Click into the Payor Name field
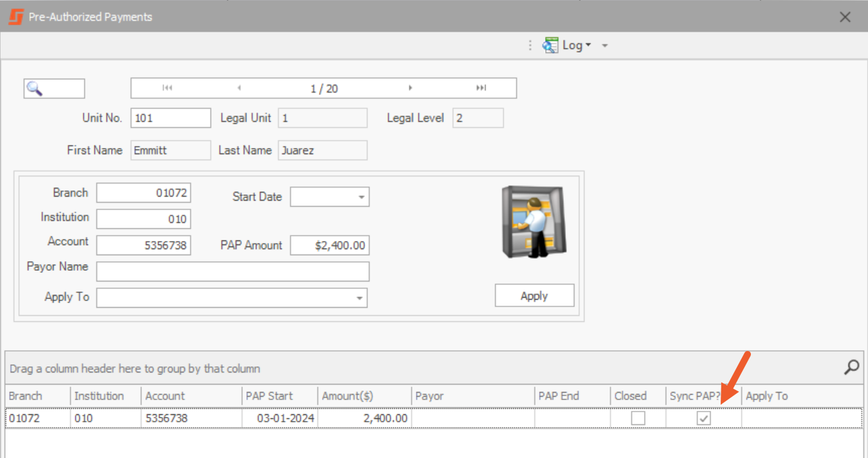Image resolution: width=868 pixels, height=458 pixels. coord(233,271)
